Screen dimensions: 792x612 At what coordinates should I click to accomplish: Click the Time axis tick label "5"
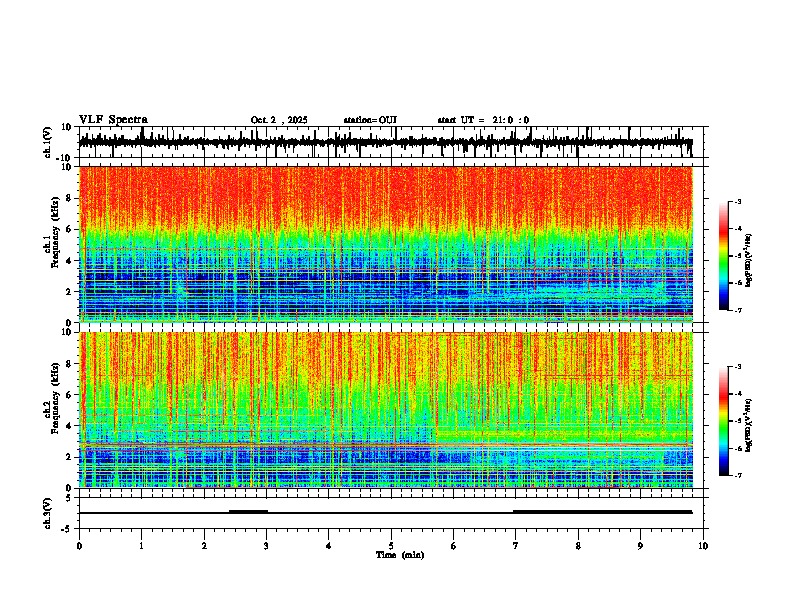(391, 546)
